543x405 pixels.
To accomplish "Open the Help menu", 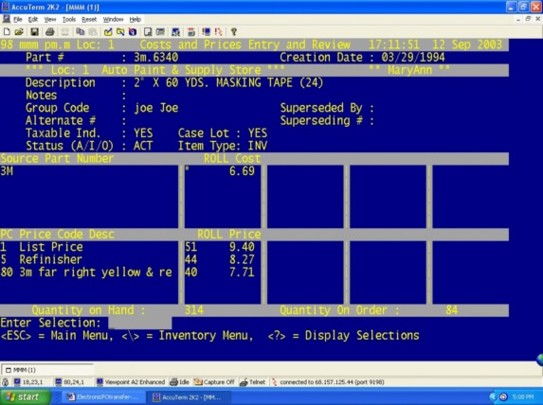I will (x=135, y=19).
